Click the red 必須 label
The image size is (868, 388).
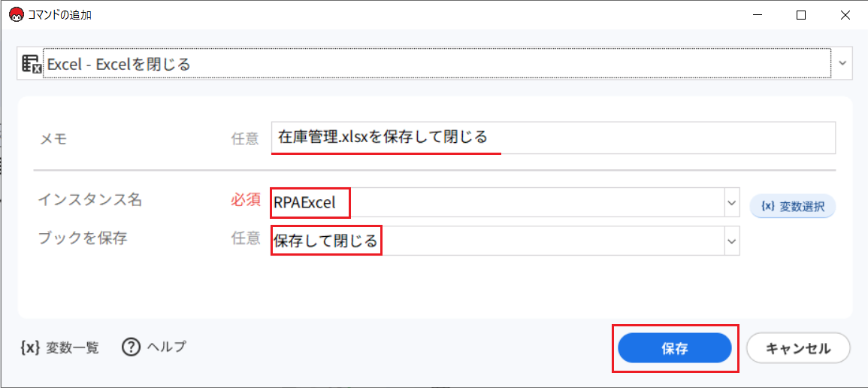[245, 200]
